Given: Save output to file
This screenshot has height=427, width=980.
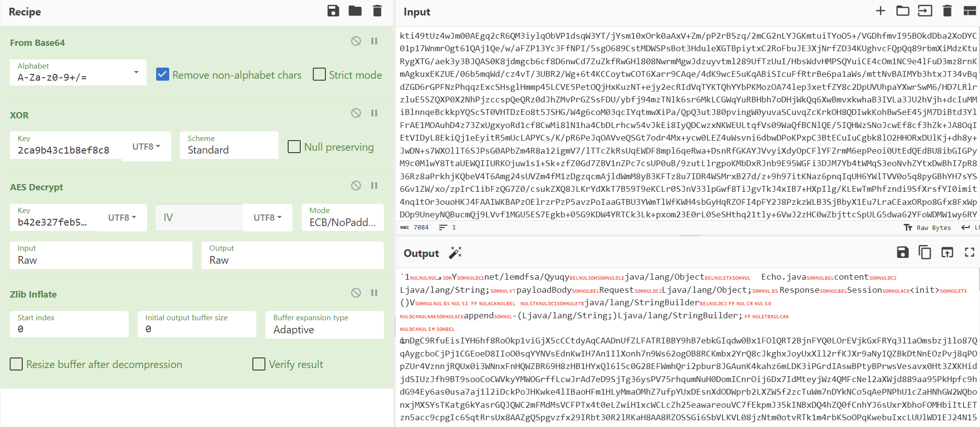Looking at the screenshot, I should click(903, 252).
